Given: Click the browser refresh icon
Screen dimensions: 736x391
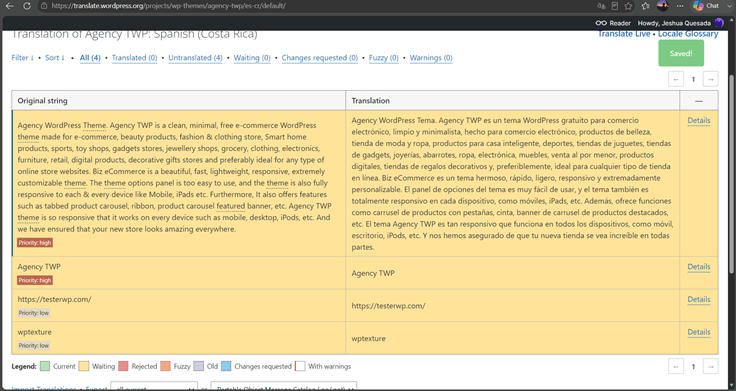Looking at the screenshot, I should 27,6.
